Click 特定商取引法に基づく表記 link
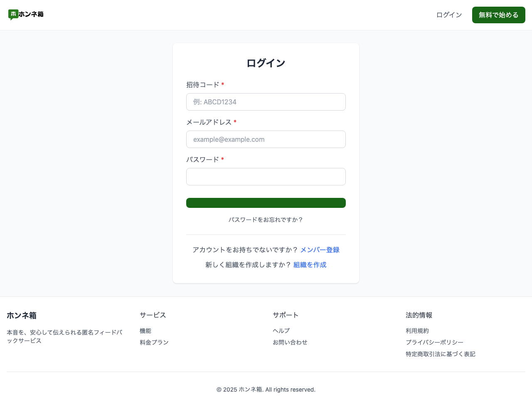Image resolution: width=532 pixels, height=407 pixels. click(x=441, y=354)
